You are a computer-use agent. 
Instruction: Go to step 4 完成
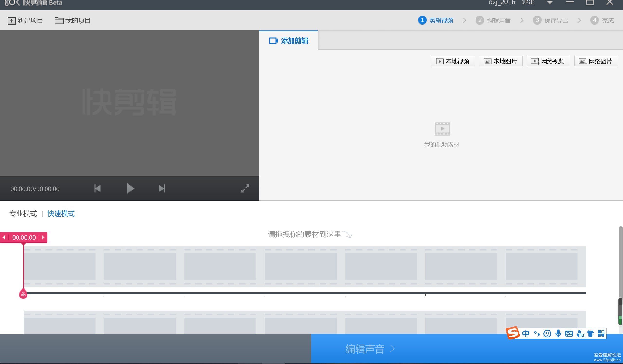[x=602, y=20]
